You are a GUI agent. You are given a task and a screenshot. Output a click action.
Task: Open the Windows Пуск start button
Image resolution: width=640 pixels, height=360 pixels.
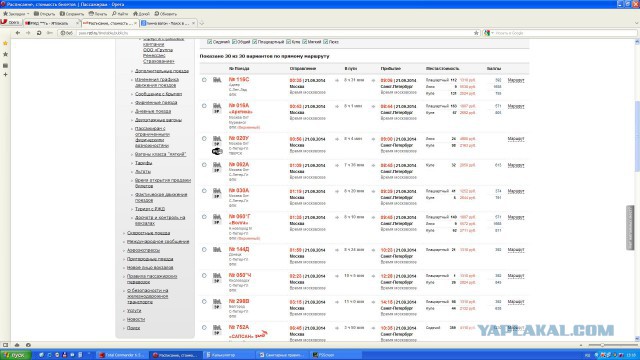pyautogui.click(x=15, y=355)
